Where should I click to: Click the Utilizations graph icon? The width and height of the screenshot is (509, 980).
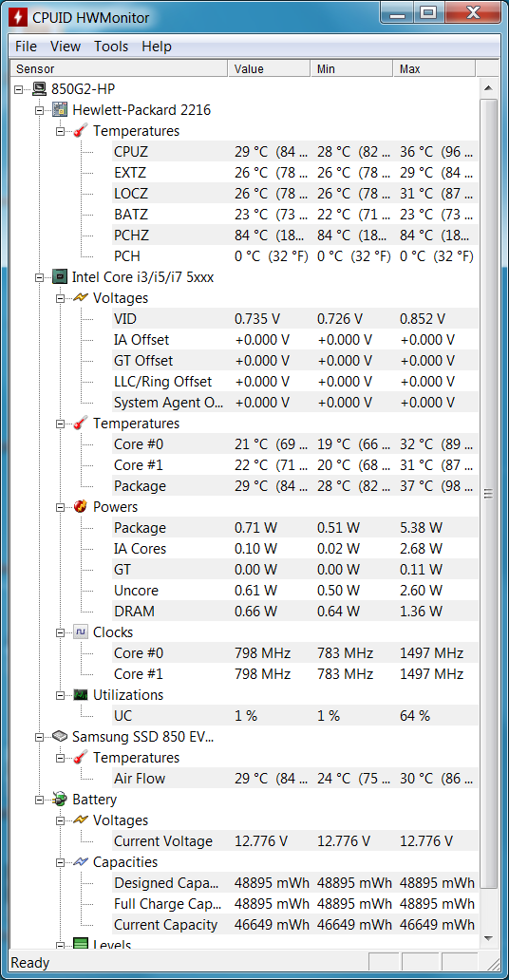[x=81, y=694]
